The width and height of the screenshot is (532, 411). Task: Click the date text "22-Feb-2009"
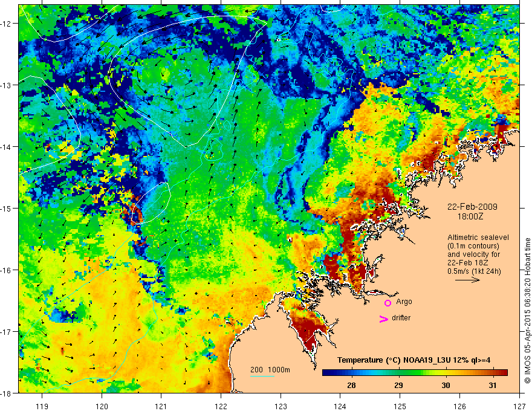coord(472,207)
